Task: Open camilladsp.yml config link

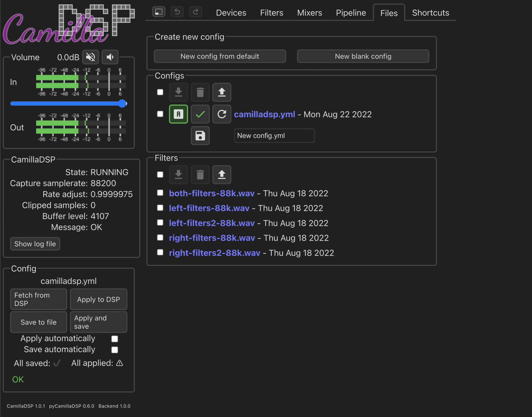Action: pos(264,114)
